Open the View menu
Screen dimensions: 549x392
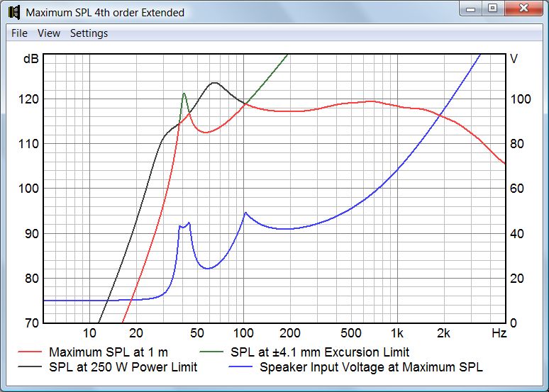click(x=49, y=33)
